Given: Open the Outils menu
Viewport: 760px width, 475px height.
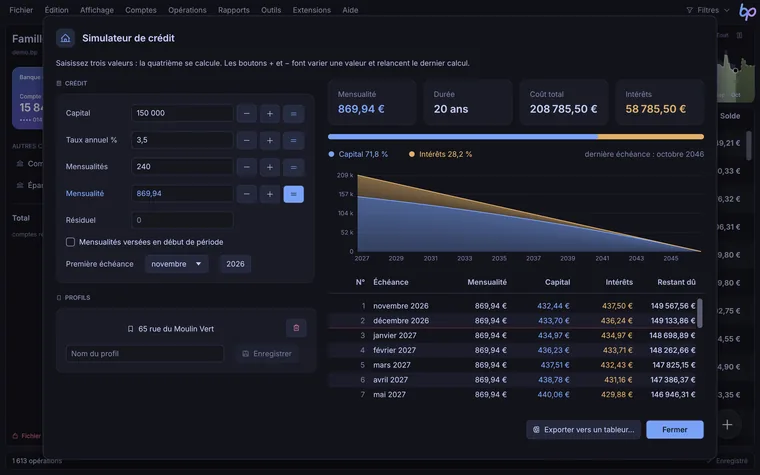Looking at the screenshot, I should [271, 10].
